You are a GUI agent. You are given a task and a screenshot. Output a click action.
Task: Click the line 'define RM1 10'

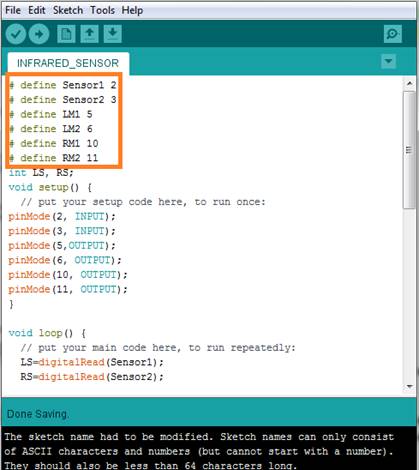click(54, 144)
